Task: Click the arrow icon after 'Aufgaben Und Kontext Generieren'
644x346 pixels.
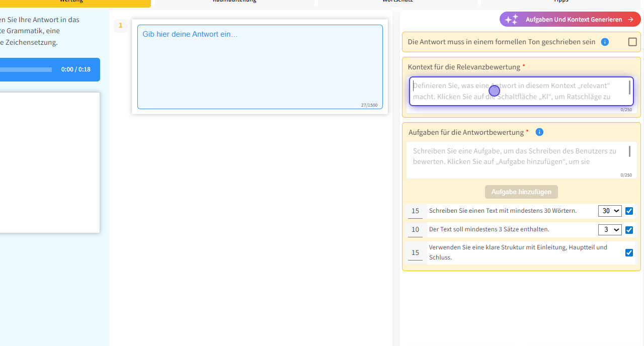Action: click(630, 20)
